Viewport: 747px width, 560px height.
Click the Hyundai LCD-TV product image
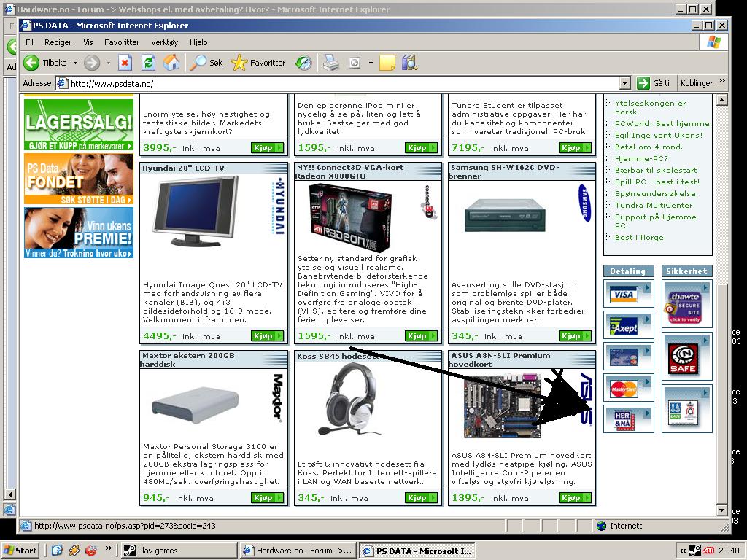coord(196,211)
